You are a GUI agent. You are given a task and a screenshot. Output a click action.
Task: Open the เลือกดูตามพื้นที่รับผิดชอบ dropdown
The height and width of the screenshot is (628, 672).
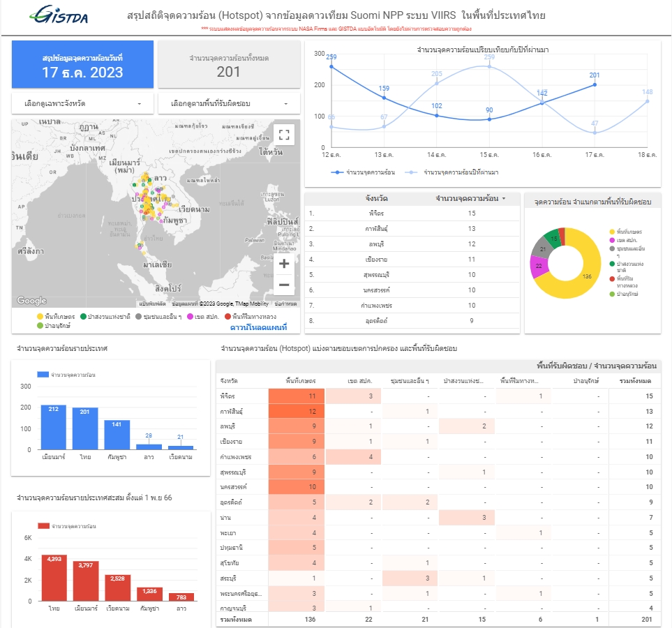tap(229, 104)
